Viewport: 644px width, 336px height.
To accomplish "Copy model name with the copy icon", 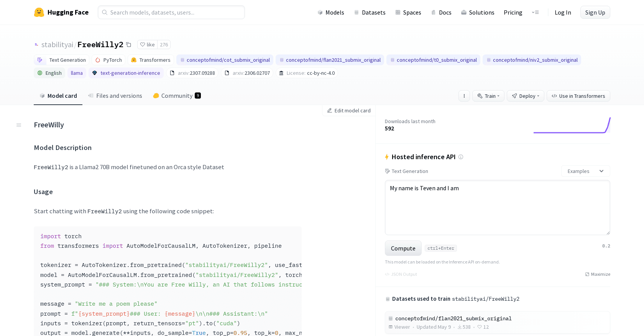I will pos(129,45).
